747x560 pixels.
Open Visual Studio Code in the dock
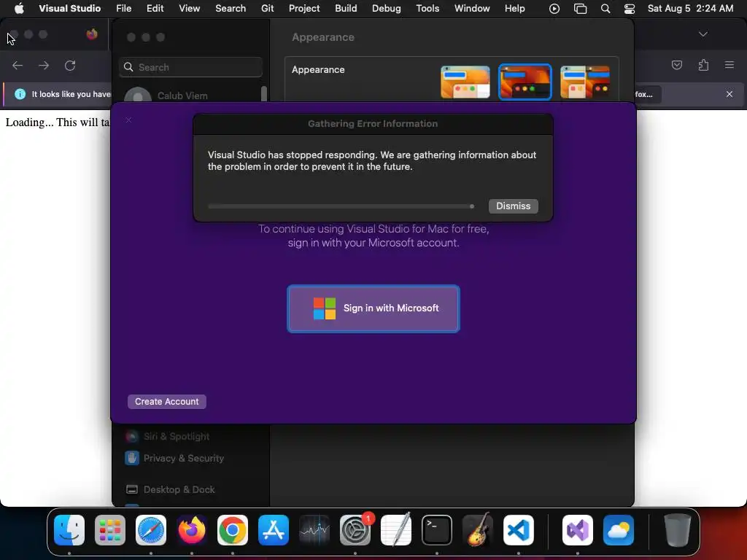(x=519, y=530)
